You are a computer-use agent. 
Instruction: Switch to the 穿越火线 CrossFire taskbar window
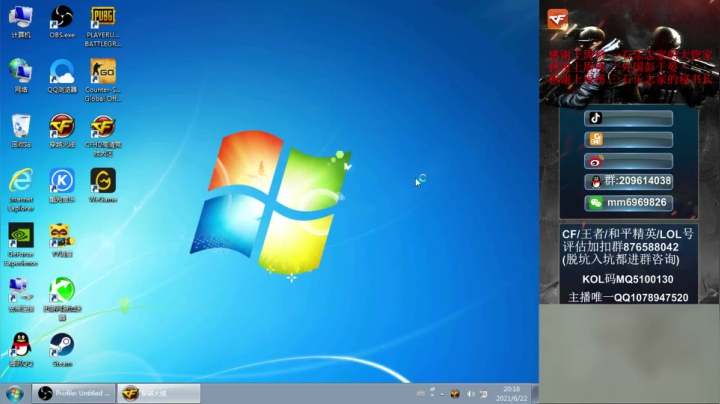click(159, 393)
